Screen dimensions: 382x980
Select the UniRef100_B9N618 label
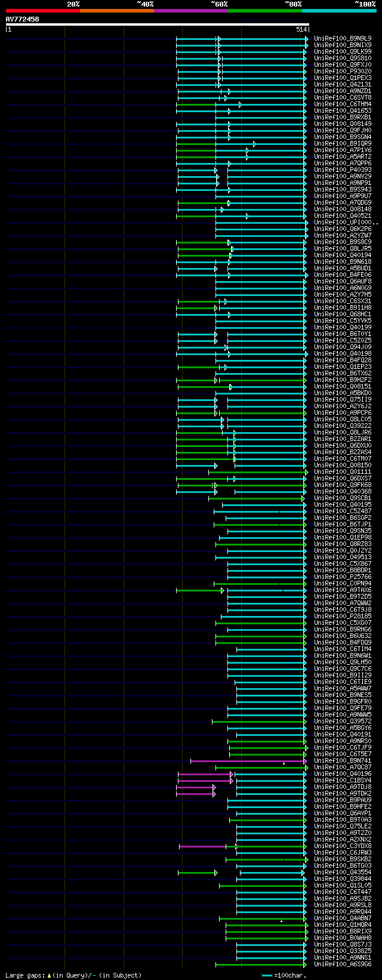[343, 261]
